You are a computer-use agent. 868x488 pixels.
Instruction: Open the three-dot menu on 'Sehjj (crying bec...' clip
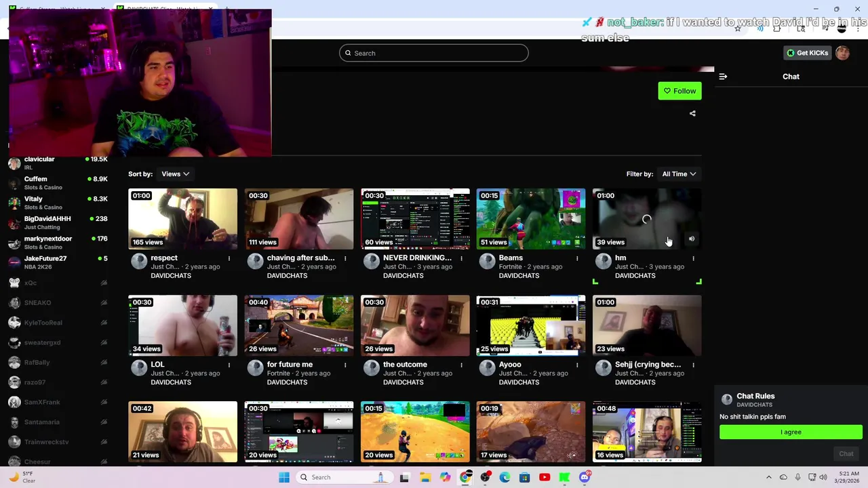(693, 365)
